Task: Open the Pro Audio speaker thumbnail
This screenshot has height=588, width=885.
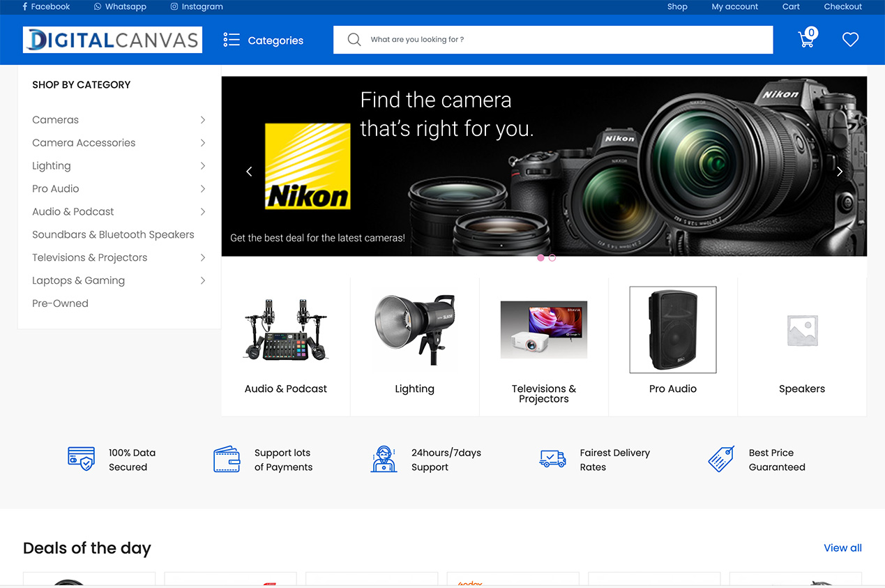Action: (x=672, y=330)
